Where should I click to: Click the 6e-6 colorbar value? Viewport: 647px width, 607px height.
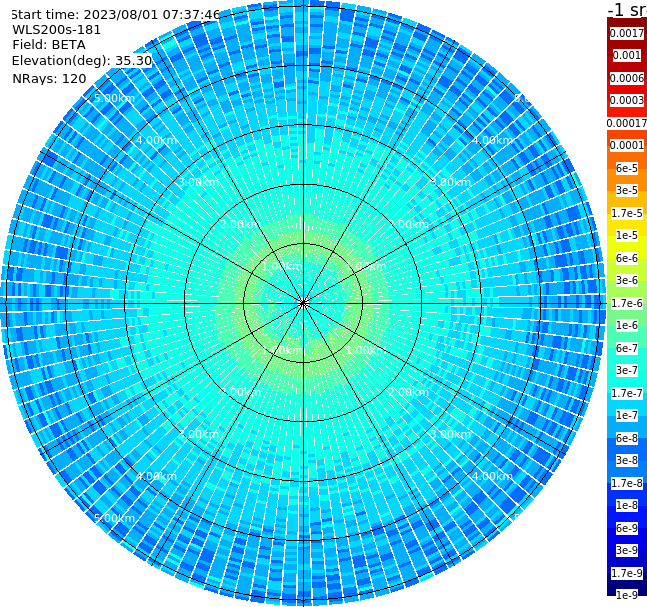627,258
